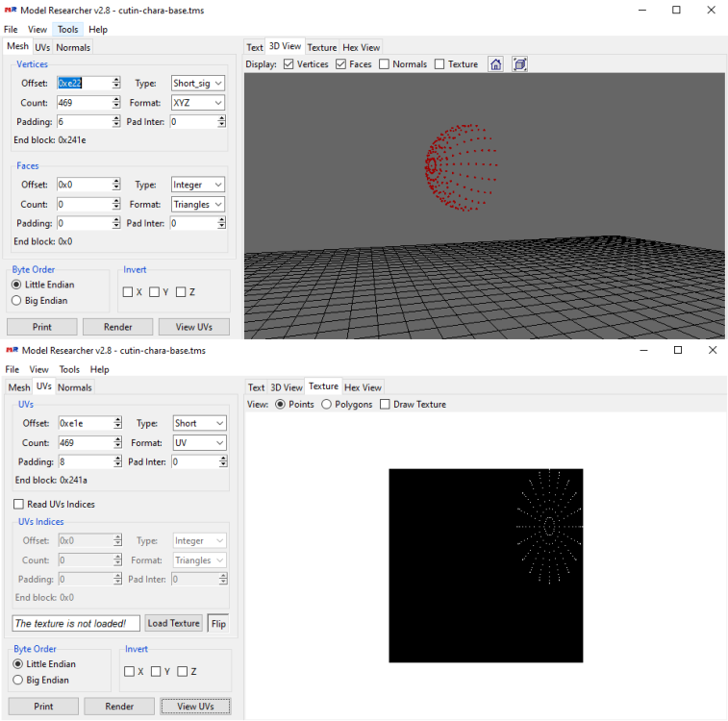Click View UVs button in bottom window

pos(195,707)
